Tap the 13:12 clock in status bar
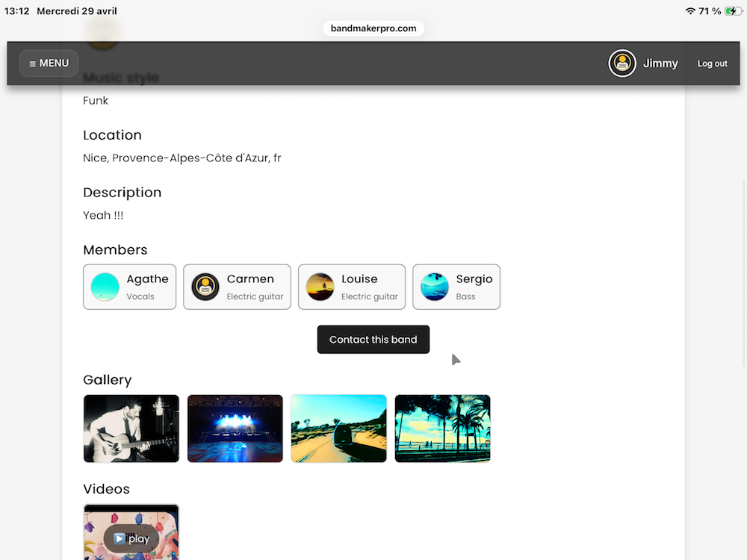This screenshot has width=747, height=560. 16,11
